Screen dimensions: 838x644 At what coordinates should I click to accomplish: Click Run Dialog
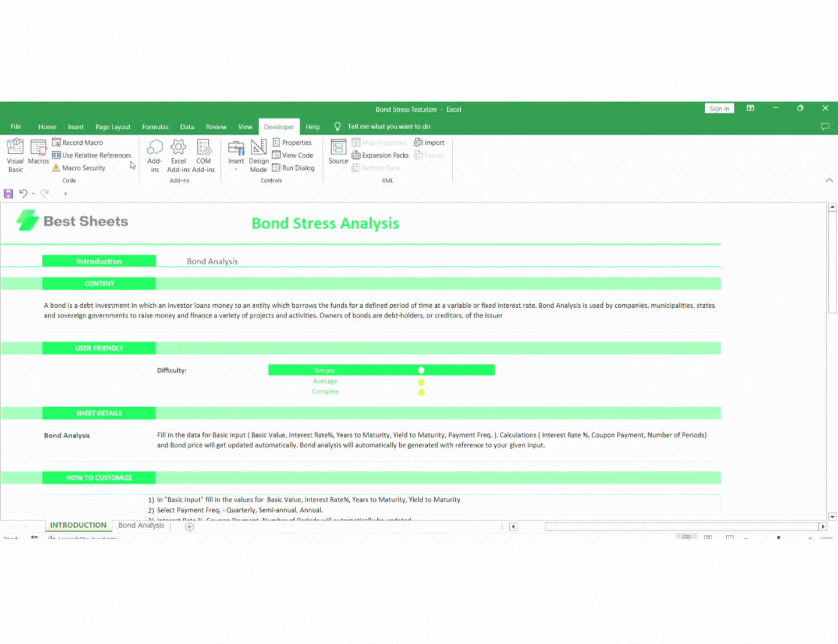[293, 168]
